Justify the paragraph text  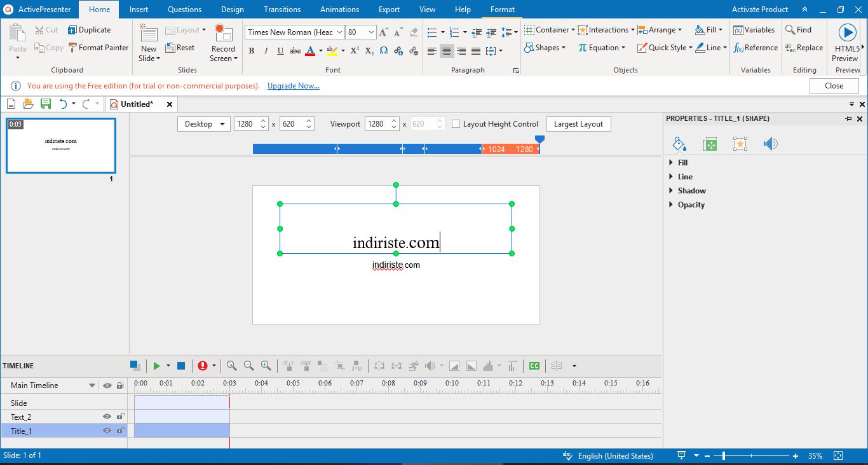coord(476,51)
